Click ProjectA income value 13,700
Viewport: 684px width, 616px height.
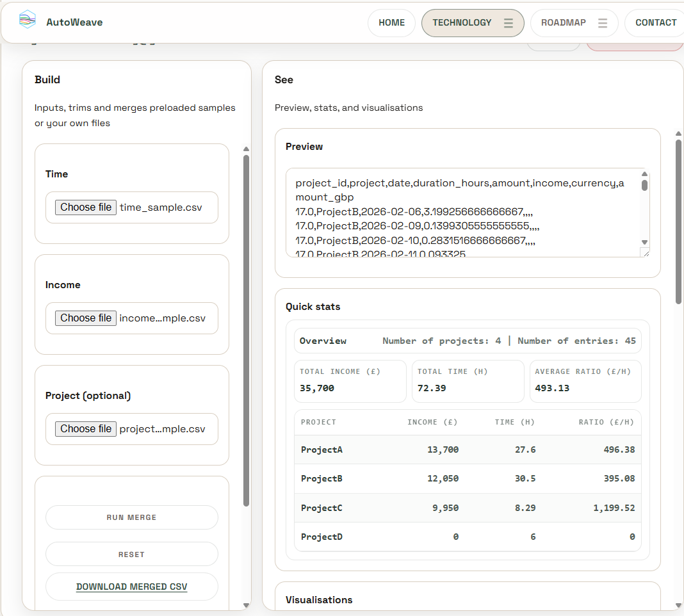443,450
